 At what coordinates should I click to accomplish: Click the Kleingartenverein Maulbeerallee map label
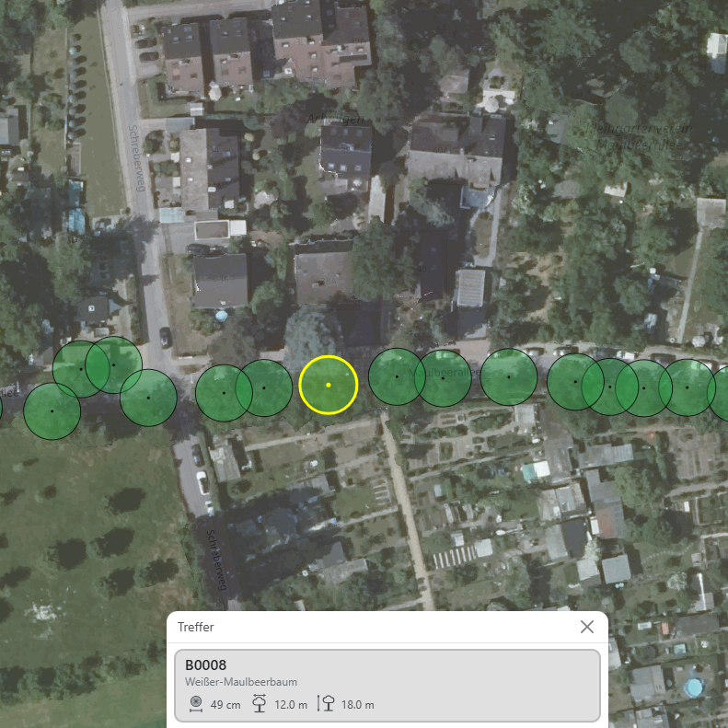pos(641,136)
